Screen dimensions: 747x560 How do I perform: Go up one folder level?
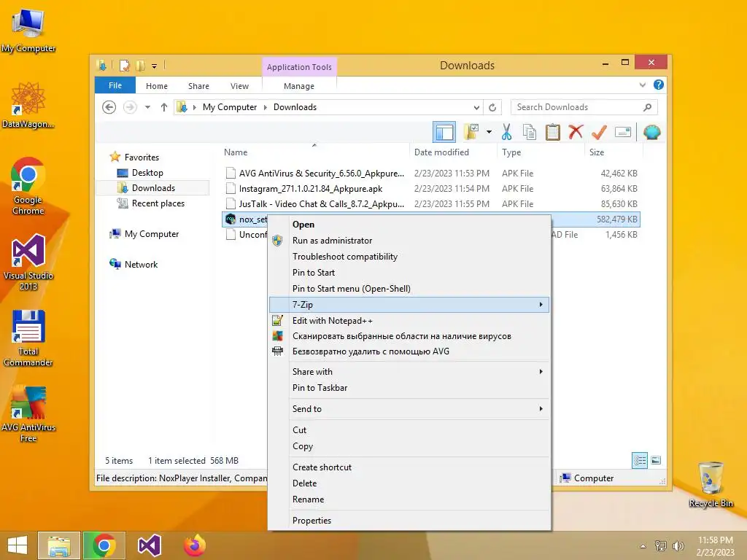tap(164, 107)
